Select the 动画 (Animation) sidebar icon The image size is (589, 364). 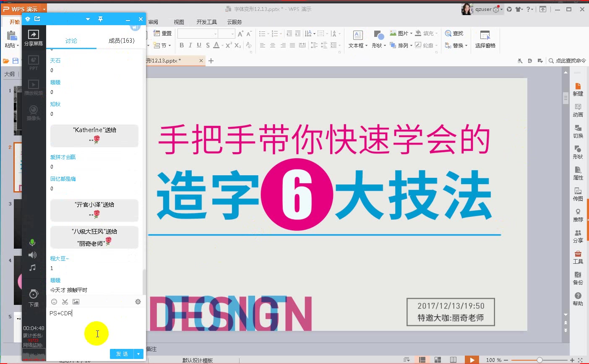point(578,110)
